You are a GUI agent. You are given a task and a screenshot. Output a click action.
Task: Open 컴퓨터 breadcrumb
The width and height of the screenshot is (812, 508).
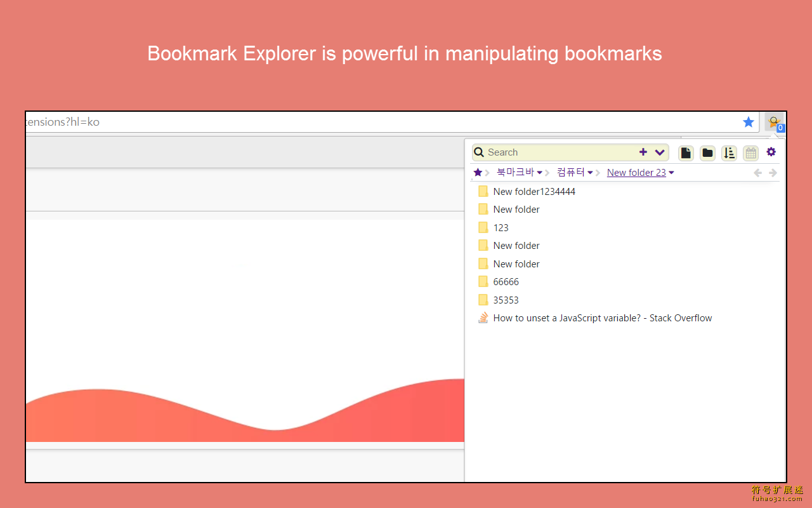pyautogui.click(x=571, y=173)
